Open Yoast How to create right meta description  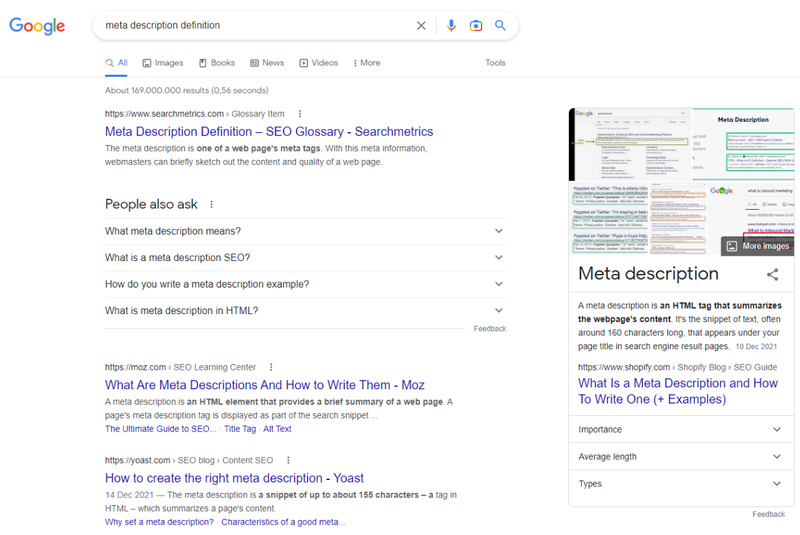[x=234, y=478]
